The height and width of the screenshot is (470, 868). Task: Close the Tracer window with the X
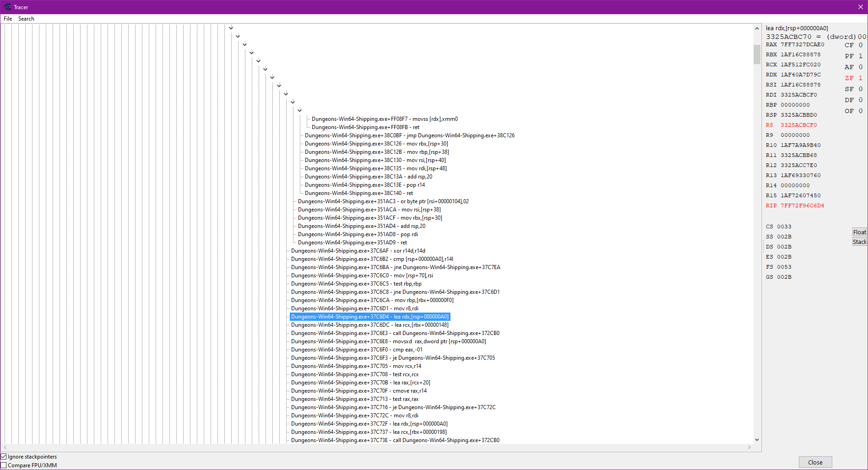tap(860, 7)
